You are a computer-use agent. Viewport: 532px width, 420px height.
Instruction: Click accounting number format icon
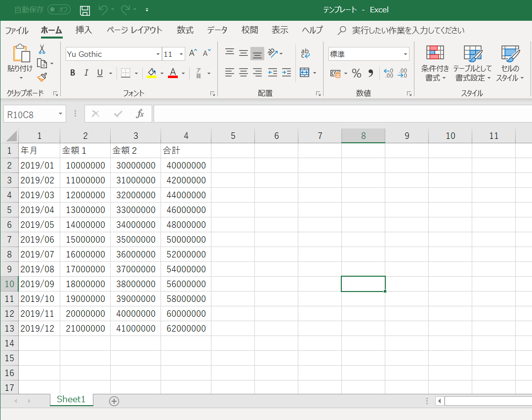[335, 73]
